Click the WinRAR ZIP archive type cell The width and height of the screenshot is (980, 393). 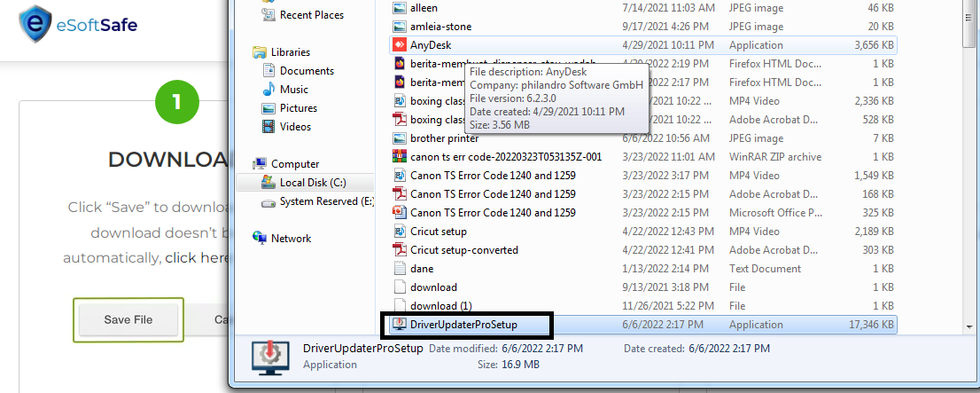tap(775, 156)
